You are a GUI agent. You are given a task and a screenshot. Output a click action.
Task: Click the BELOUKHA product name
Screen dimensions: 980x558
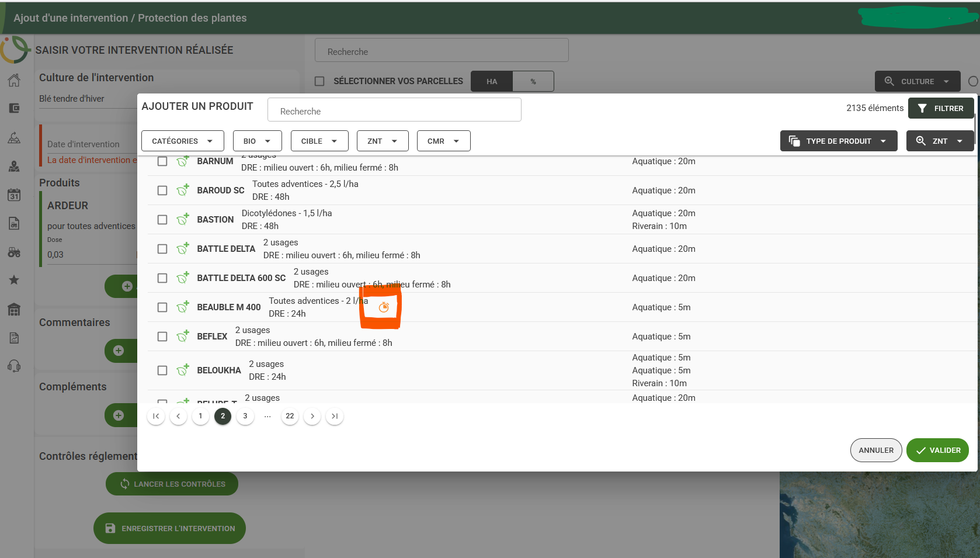click(x=219, y=370)
